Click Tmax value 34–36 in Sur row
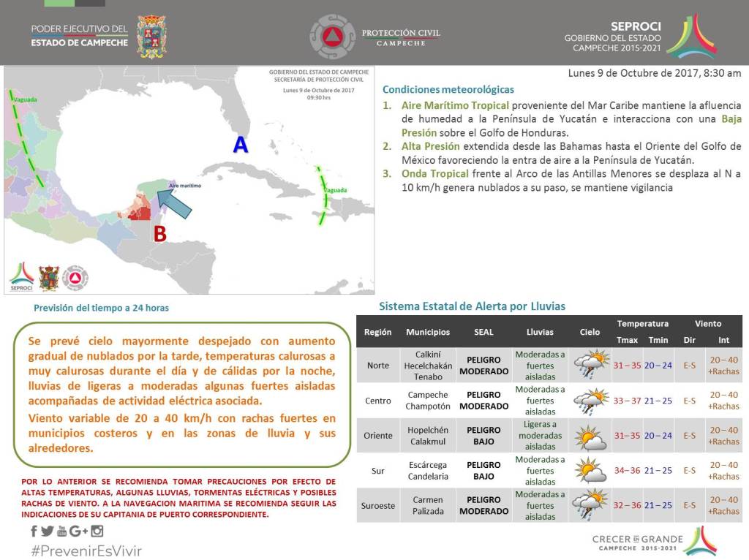This screenshot has height=560, width=749. [627, 470]
